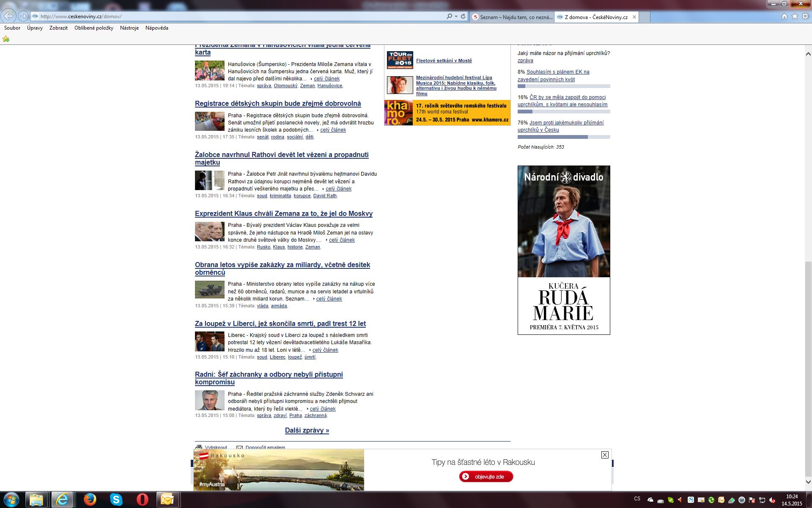Open the Zobrazit menu
This screenshot has width=812, height=508.
tap(58, 28)
